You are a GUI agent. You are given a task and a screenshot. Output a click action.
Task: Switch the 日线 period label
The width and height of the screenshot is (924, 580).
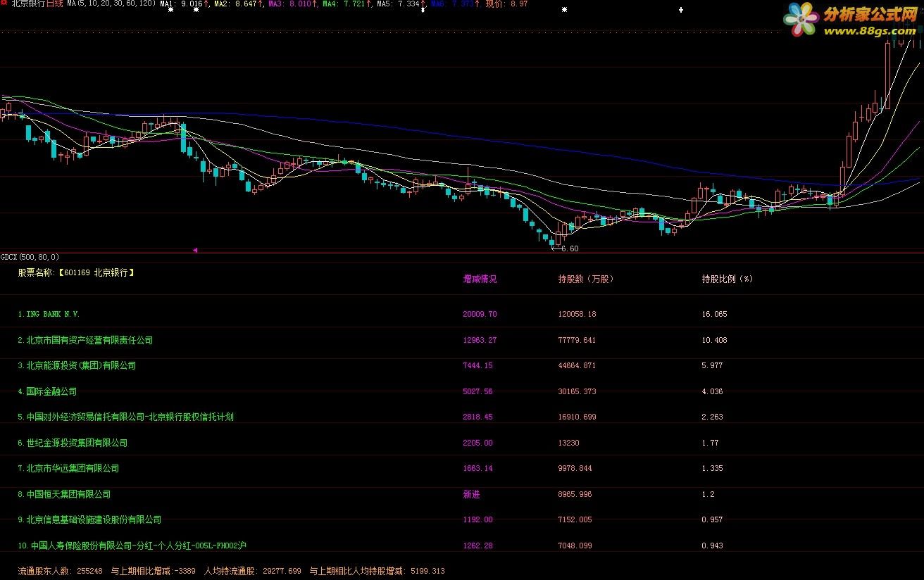[x=54, y=4]
